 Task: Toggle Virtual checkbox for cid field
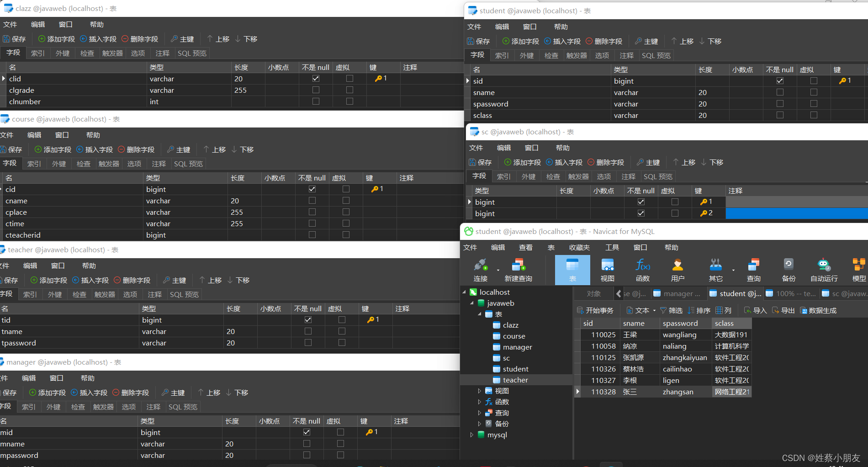(x=346, y=189)
